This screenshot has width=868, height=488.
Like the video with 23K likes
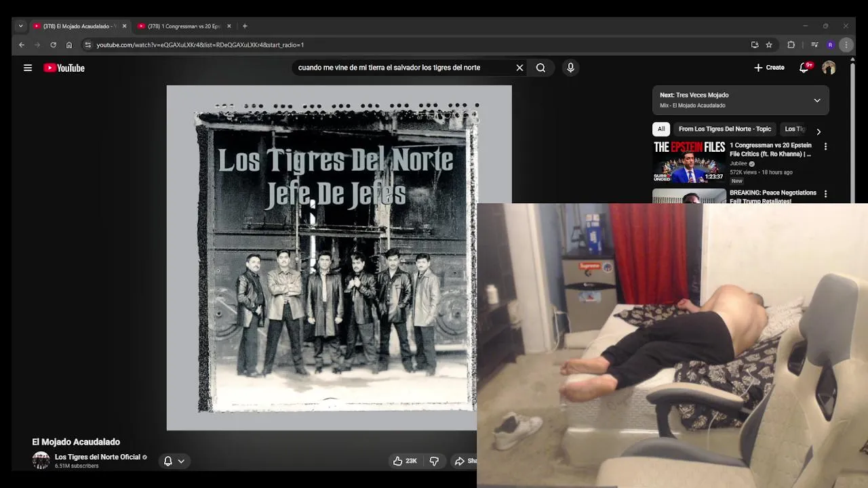pos(405,461)
